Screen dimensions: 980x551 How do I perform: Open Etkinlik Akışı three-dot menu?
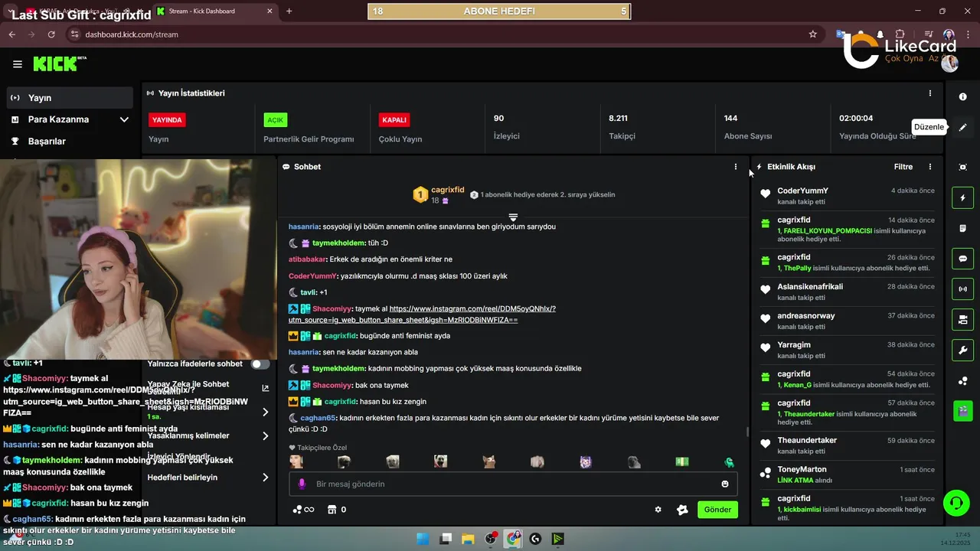[x=930, y=167]
